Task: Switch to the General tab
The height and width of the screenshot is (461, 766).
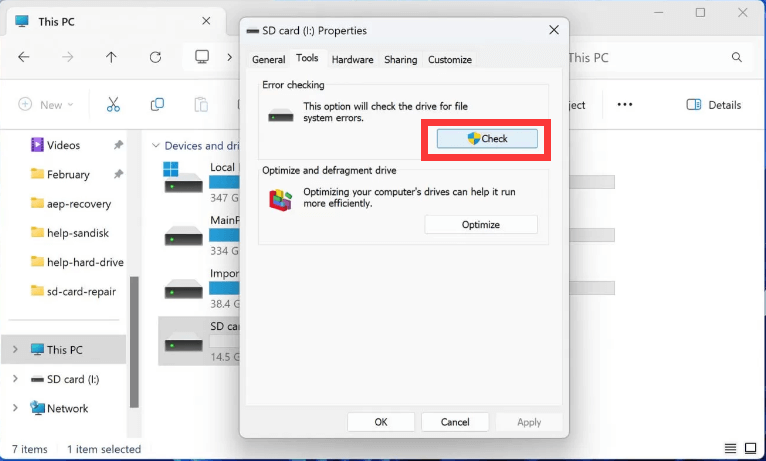Action: click(x=269, y=60)
